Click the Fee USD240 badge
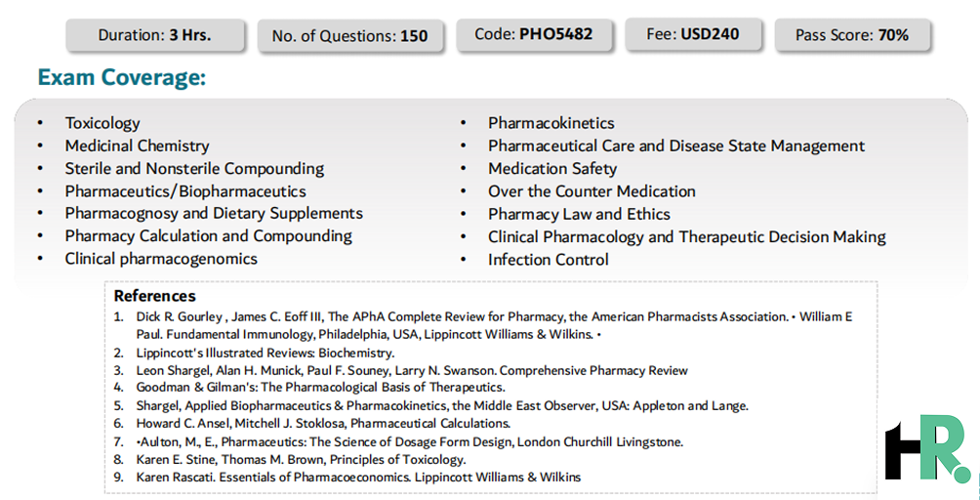Viewport: 980px width, 500px height. (x=693, y=34)
